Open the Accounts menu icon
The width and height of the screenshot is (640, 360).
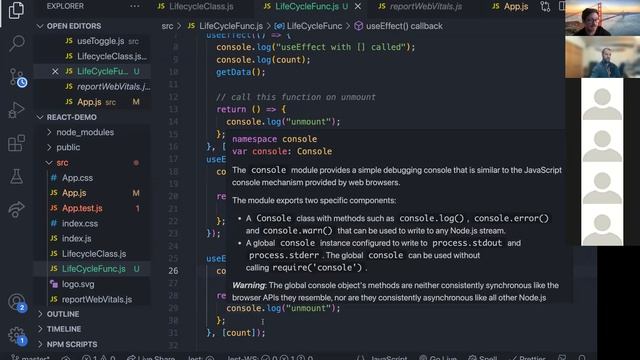[17, 303]
